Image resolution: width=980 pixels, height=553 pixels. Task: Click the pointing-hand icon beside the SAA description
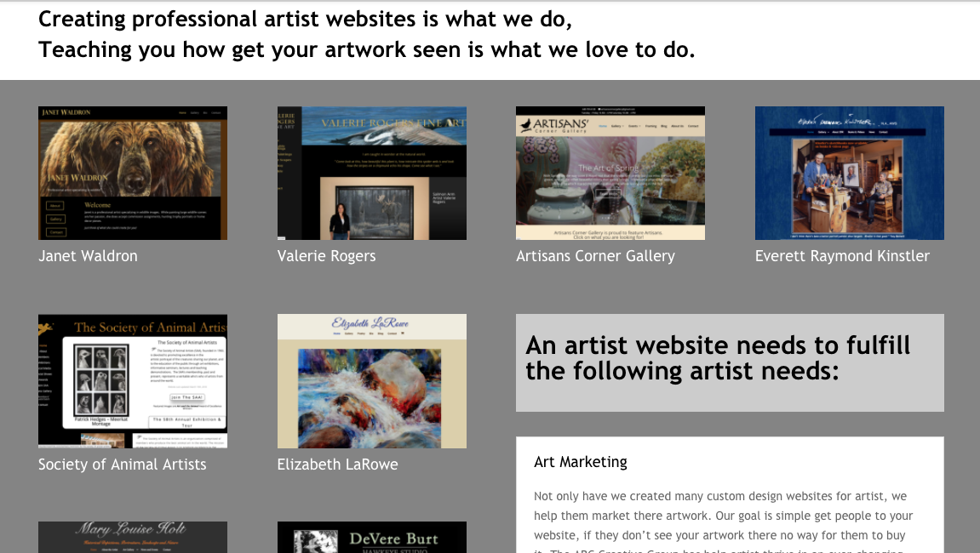coord(153,350)
